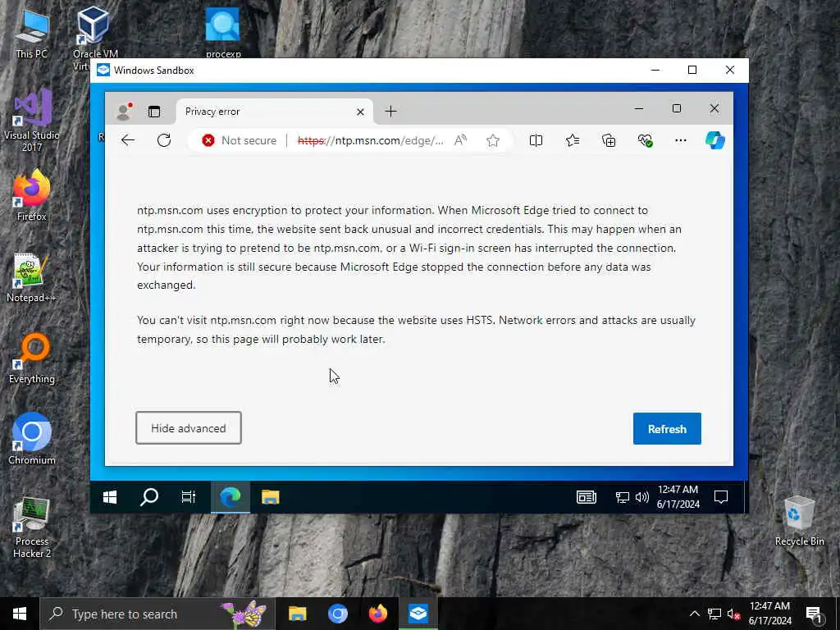This screenshot has width=840, height=630.
Task: Open Task View in Sandbox taskbar
Action: point(189,497)
